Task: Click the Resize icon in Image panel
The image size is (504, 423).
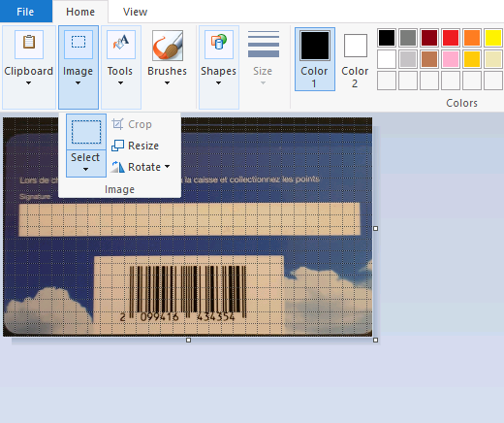Action: 117,146
